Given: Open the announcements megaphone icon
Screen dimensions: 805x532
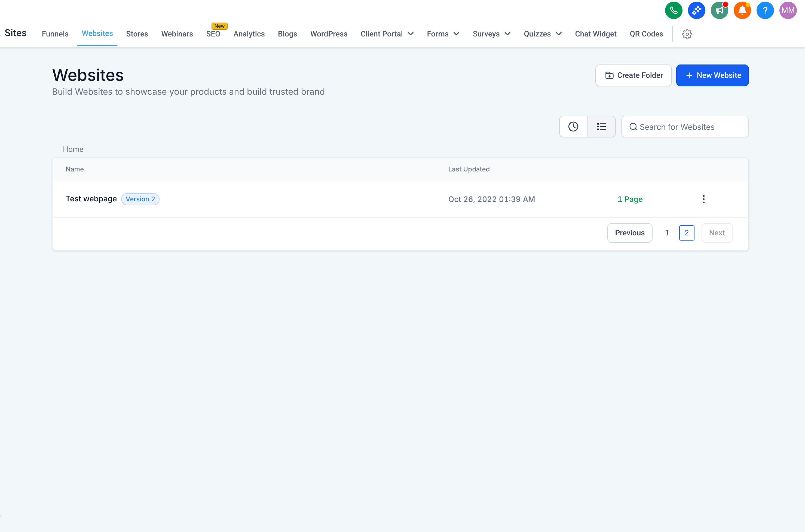Looking at the screenshot, I should [x=720, y=10].
